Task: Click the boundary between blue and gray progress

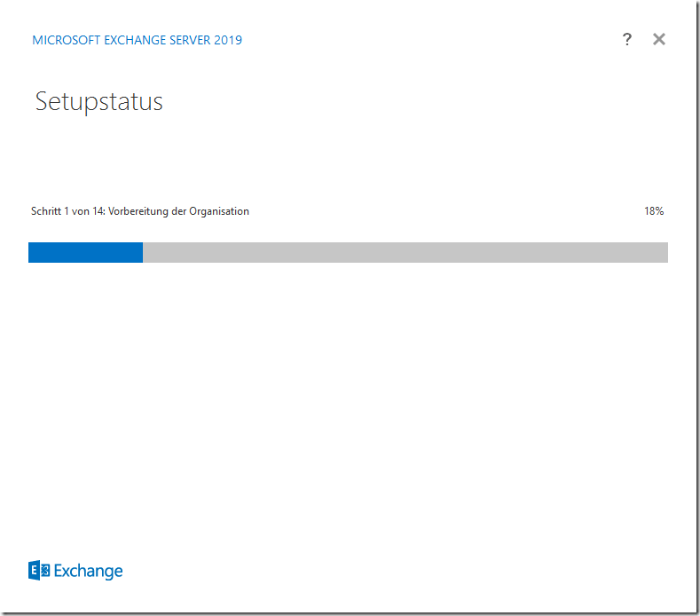Action: tap(143, 253)
